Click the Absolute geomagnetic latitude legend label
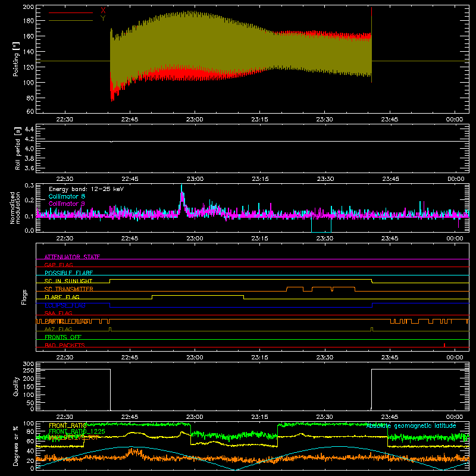The width and height of the screenshot is (476, 476). tap(411, 426)
